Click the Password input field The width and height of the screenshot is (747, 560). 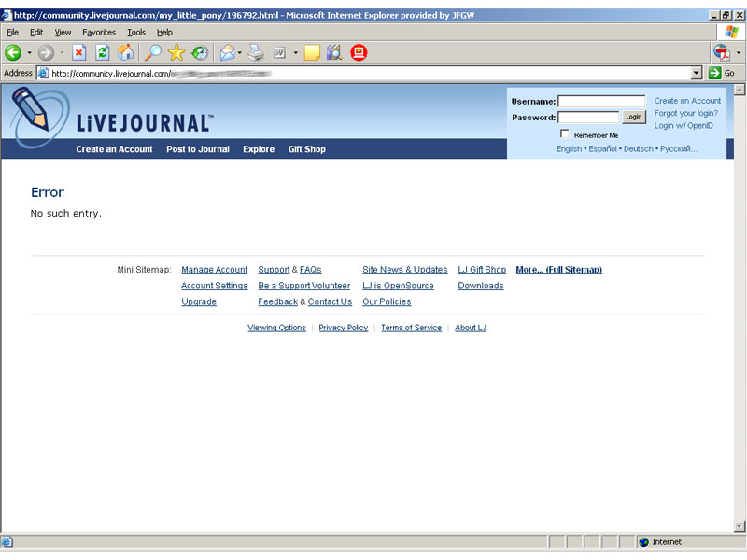coord(588,118)
